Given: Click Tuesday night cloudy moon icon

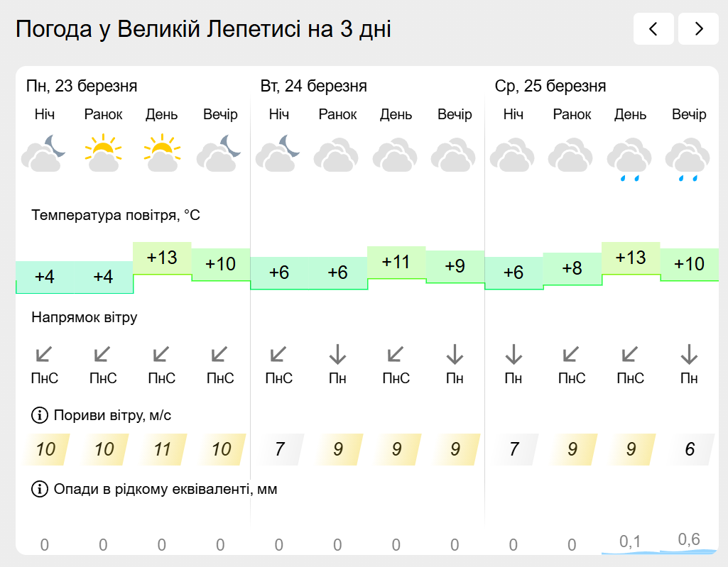Looking at the screenshot, I should (x=278, y=154).
